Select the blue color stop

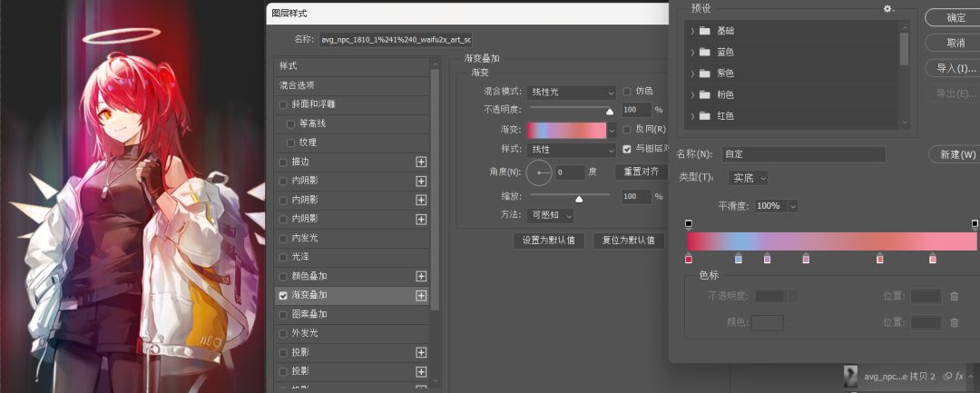point(739,258)
